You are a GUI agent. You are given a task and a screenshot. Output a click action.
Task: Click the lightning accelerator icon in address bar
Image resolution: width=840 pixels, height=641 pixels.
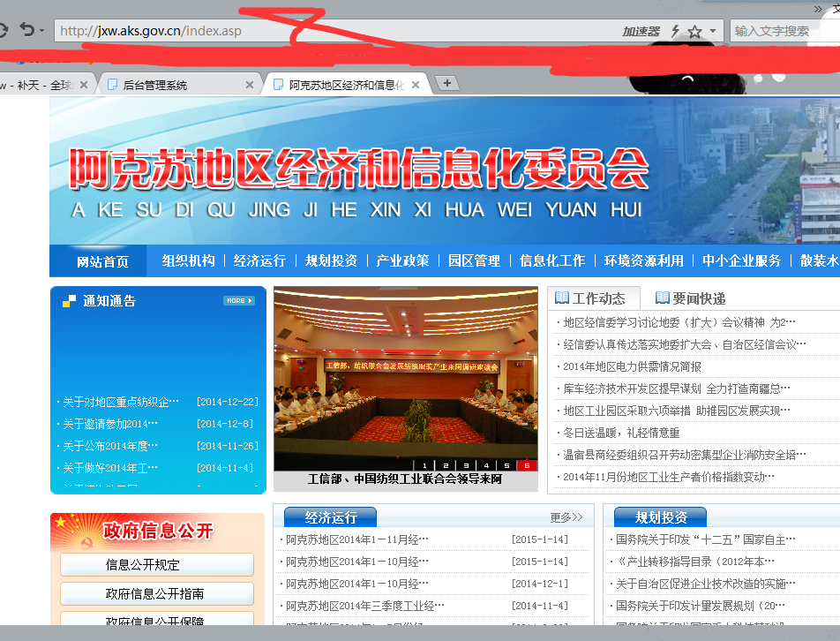pos(676,31)
